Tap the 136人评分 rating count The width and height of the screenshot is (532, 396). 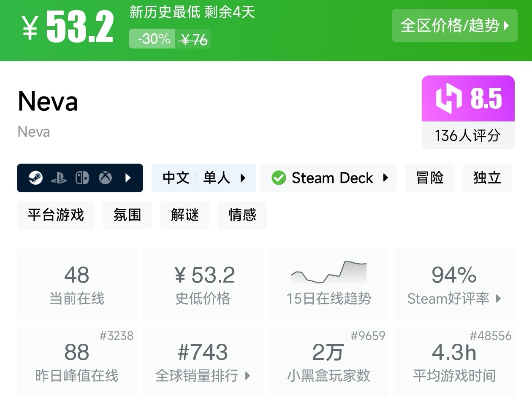click(468, 135)
